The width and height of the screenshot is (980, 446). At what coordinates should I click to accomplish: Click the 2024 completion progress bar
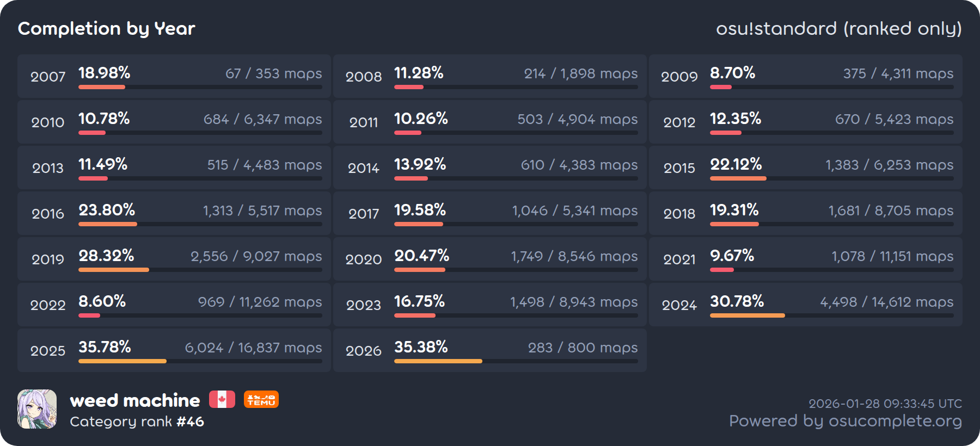pyautogui.click(x=831, y=315)
